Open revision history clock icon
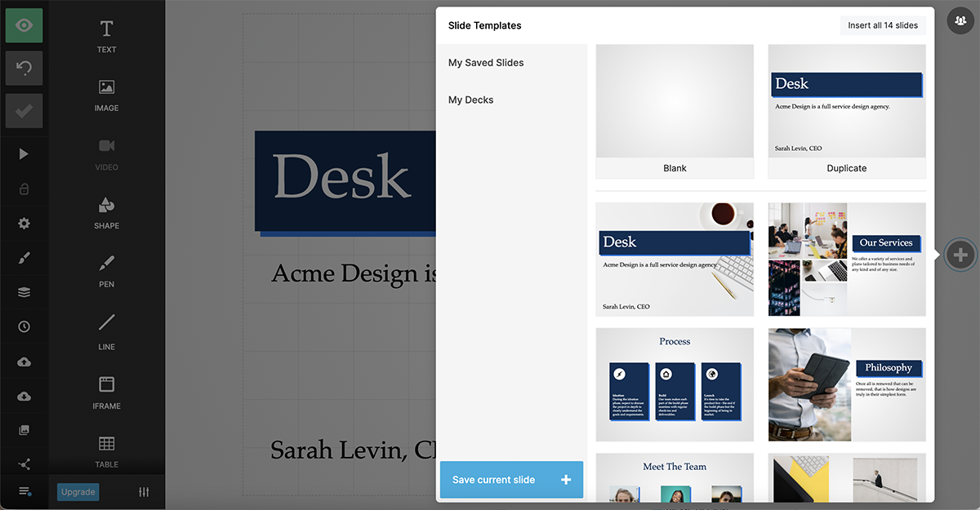 pyautogui.click(x=24, y=327)
